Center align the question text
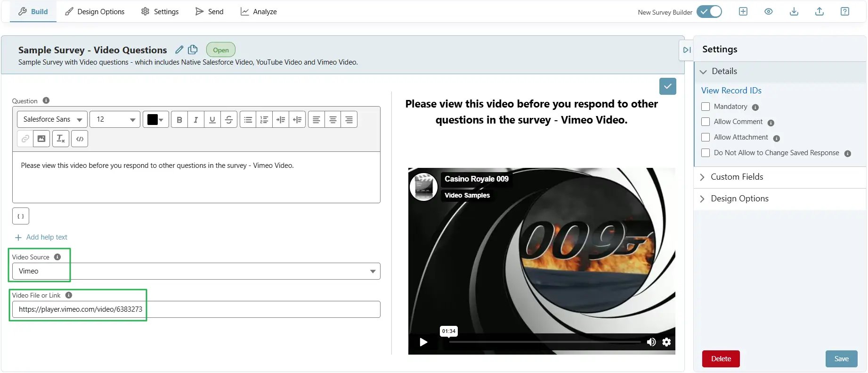 333,120
